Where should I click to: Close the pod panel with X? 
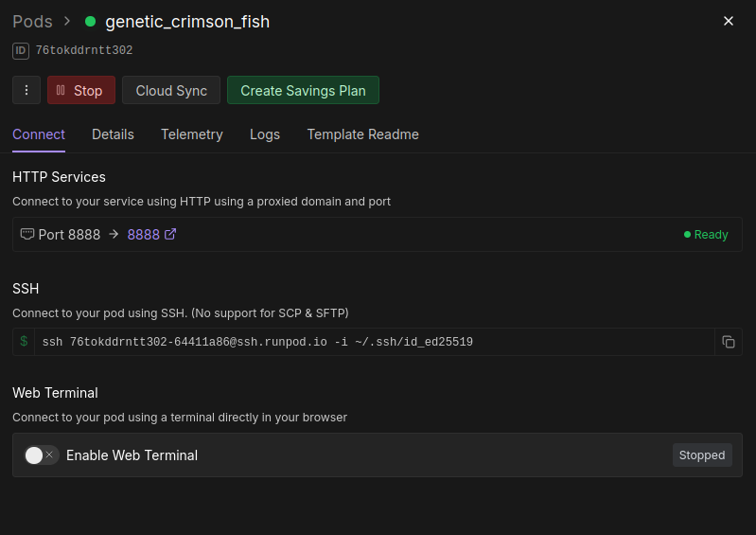[x=729, y=21]
